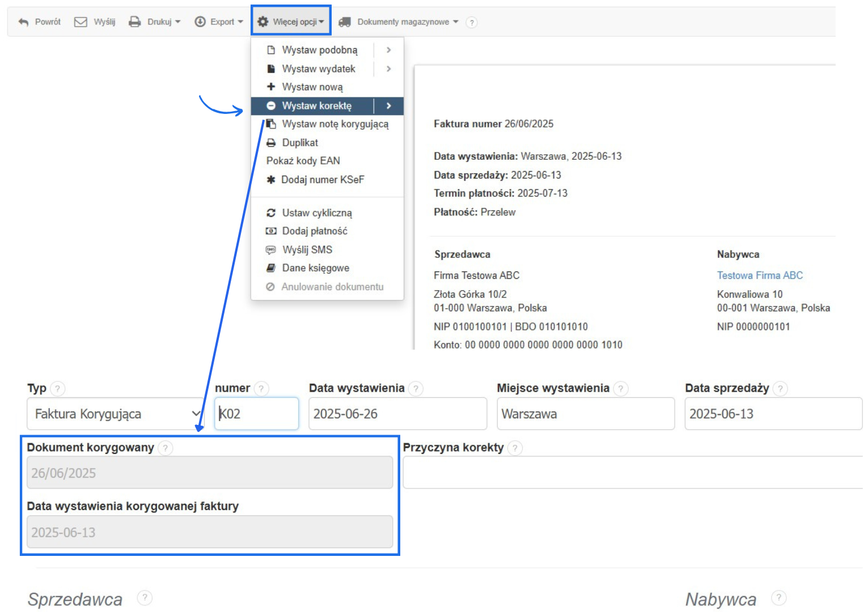Click the Przyczyna korekty input field

632,473
